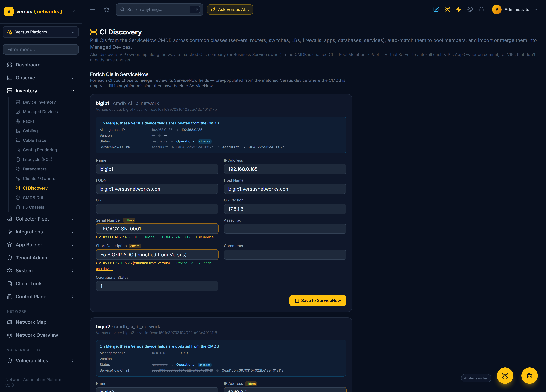Image resolution: width=546 pixels, height=392 pixels.
Task: Click the floating yellow capture button
Action: 505,376
